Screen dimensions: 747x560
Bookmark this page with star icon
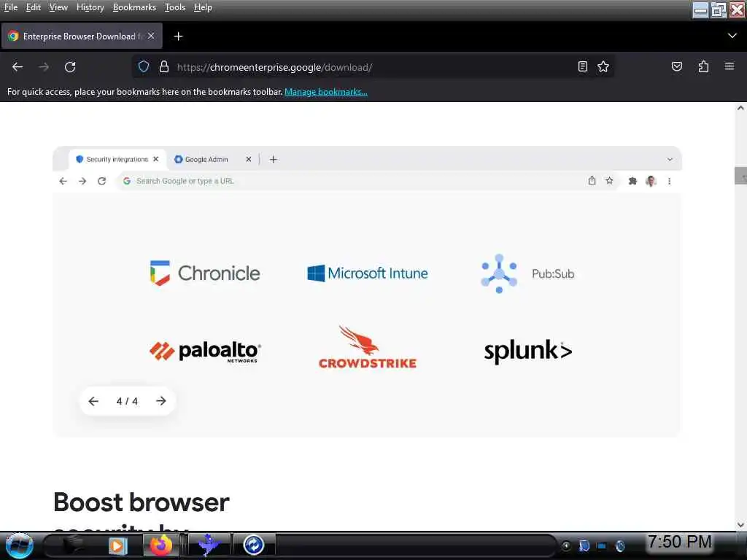coord(603,66)
